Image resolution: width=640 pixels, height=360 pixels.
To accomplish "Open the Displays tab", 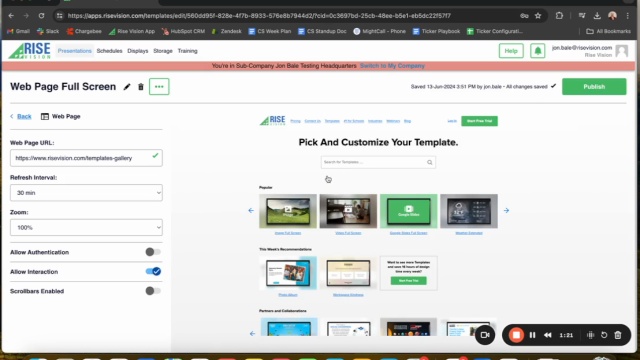I will tap(138, 51).
